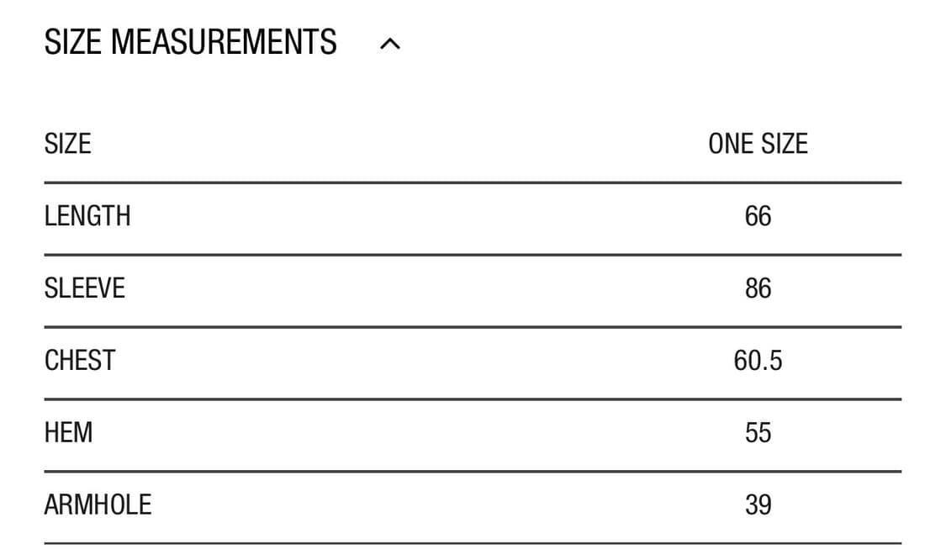This screenshot has height=560, width=946.
Task: Click the HEM row label
Action: point(69,433)
